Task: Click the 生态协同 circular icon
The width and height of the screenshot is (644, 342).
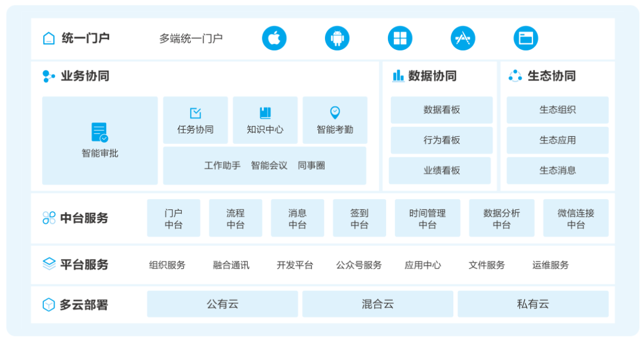Action: [x=515, y=76]
